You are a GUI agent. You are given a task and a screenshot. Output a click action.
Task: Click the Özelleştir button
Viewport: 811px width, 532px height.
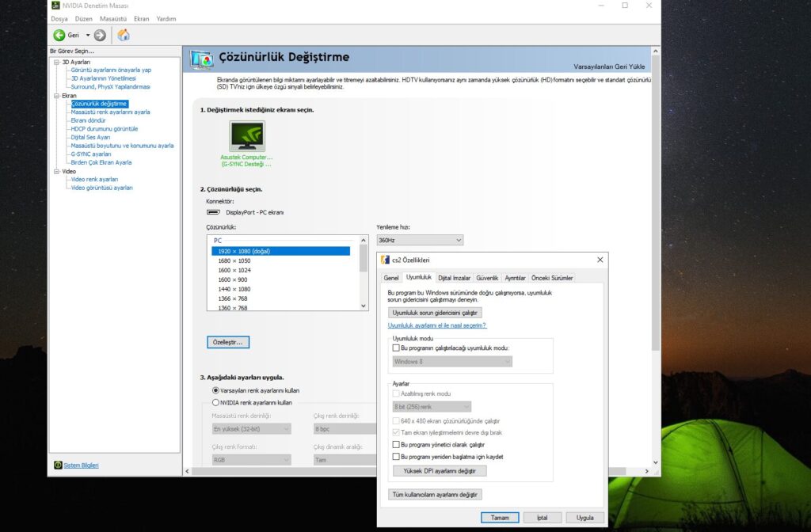pos(228,342)
